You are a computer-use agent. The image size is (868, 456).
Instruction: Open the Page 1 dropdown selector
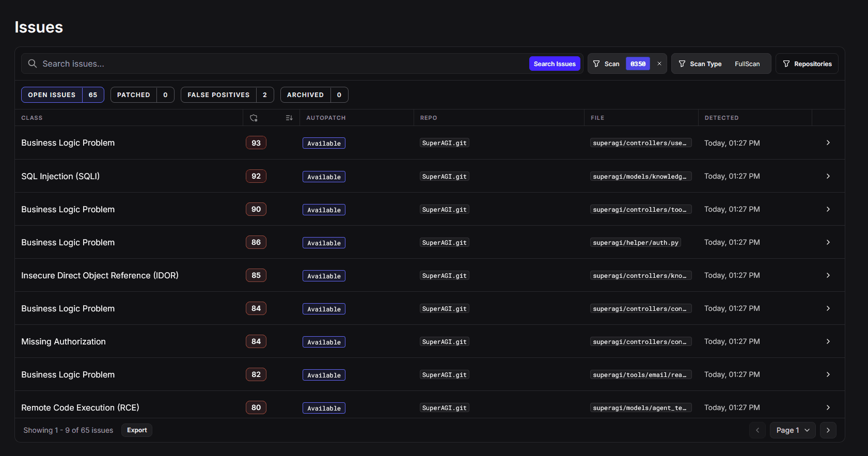point(793,430)
